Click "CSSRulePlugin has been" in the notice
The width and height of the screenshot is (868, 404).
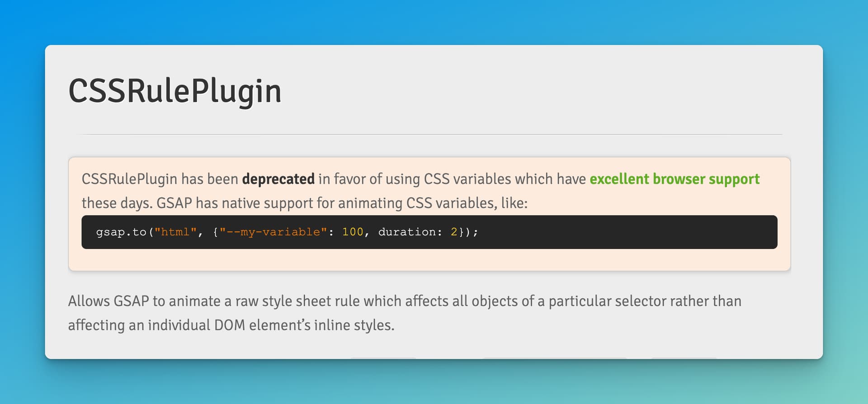160,179
